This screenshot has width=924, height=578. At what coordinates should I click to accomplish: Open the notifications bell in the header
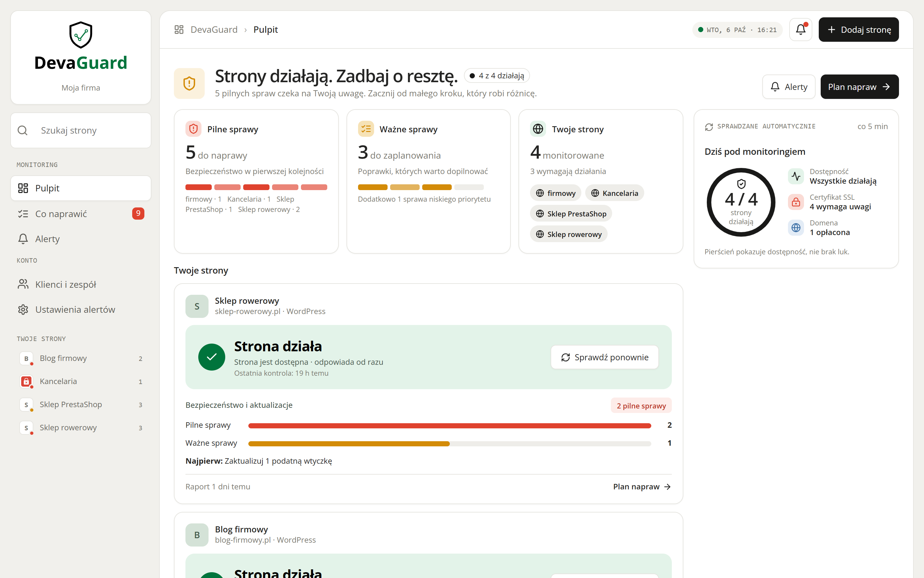[800, 30]
